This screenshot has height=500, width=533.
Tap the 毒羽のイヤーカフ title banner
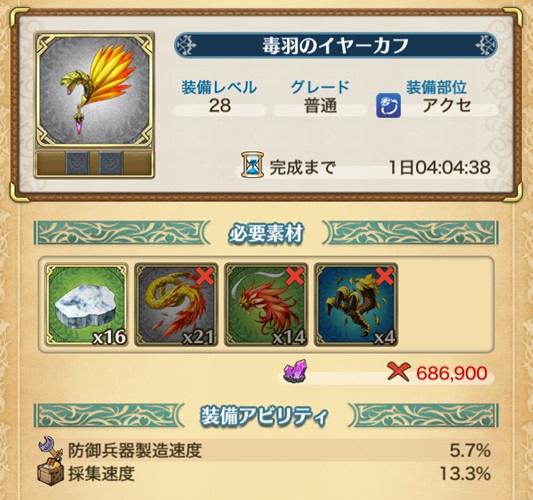pos(336,46)
